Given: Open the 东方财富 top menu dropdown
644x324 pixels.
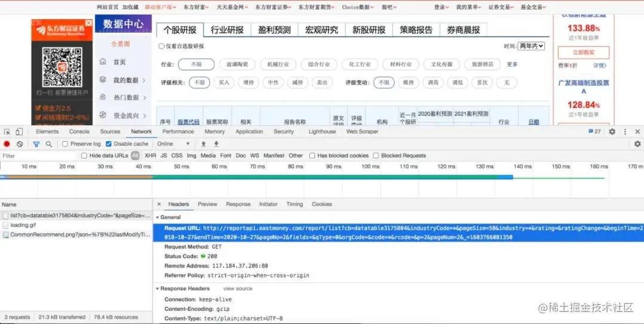Looking at the screenshot, I should point(196,7).
